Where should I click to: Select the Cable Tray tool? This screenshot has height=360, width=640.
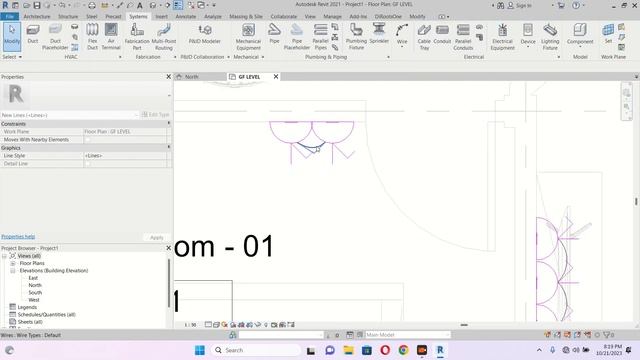pyautogui.click(x=424, y=37)
